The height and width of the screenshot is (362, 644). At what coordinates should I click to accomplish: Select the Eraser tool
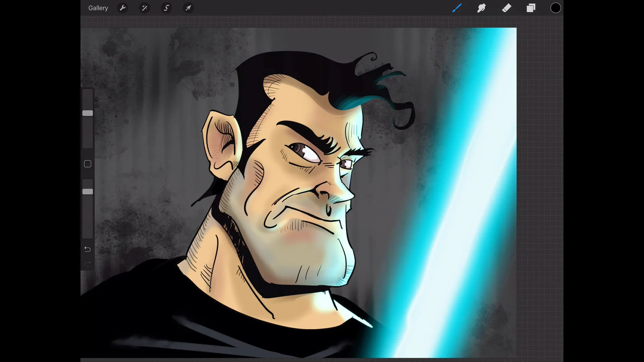506,8
